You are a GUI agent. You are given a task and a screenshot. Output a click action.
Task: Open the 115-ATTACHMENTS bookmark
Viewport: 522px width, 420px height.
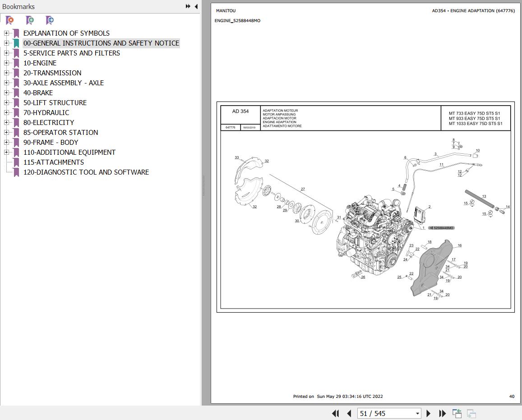point(54,162)
